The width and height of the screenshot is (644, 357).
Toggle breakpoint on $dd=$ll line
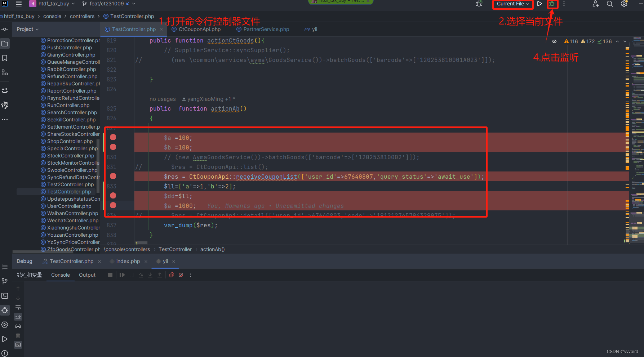click(x=113, y=196)
